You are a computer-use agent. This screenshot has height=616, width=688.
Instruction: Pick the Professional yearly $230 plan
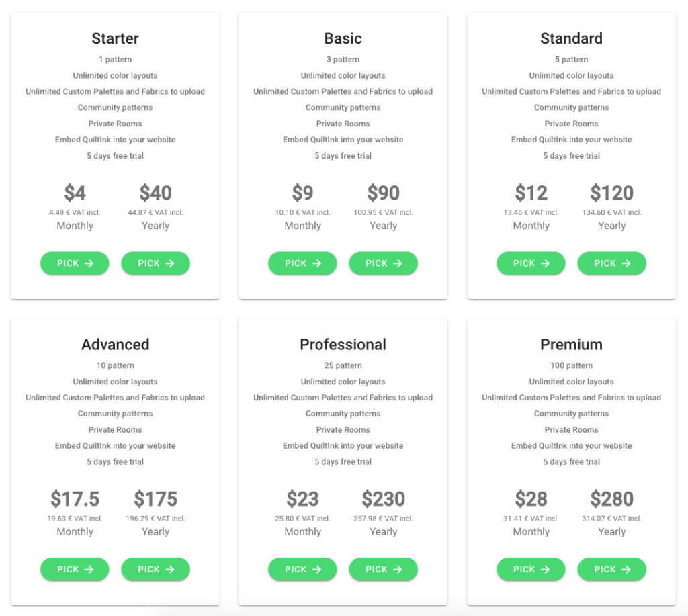[x=383, y=570]
